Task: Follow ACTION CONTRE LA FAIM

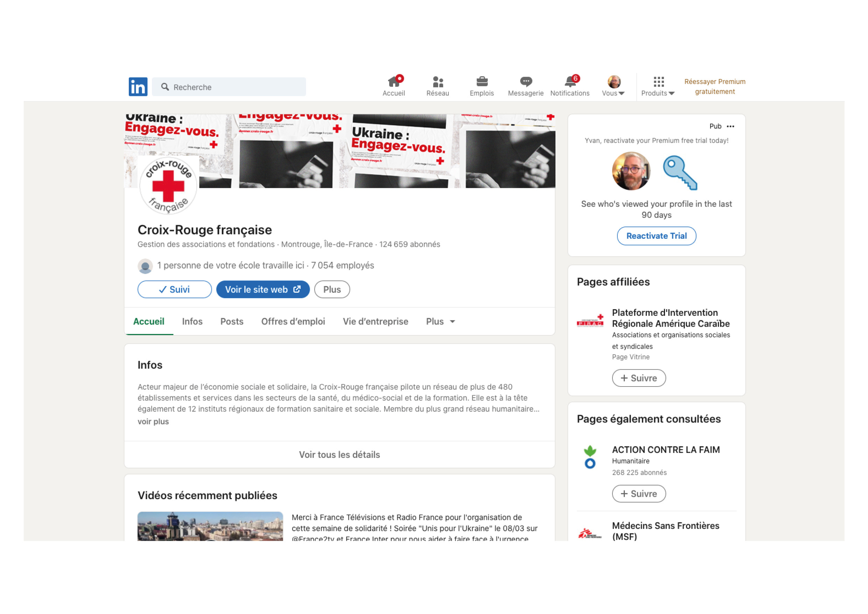Action: pos(639,494)
